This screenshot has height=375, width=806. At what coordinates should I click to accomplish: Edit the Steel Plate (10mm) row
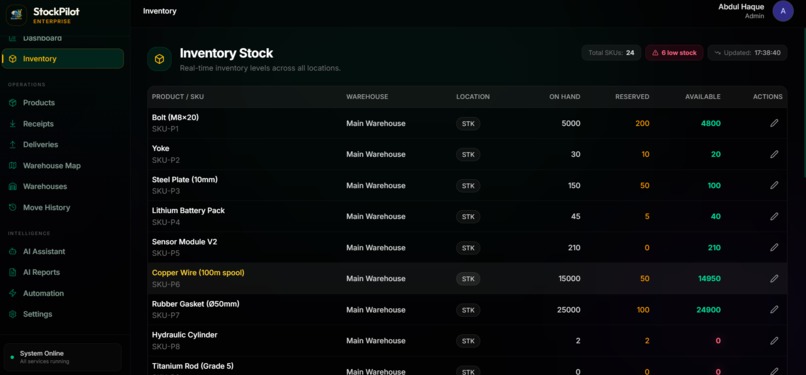774,185
